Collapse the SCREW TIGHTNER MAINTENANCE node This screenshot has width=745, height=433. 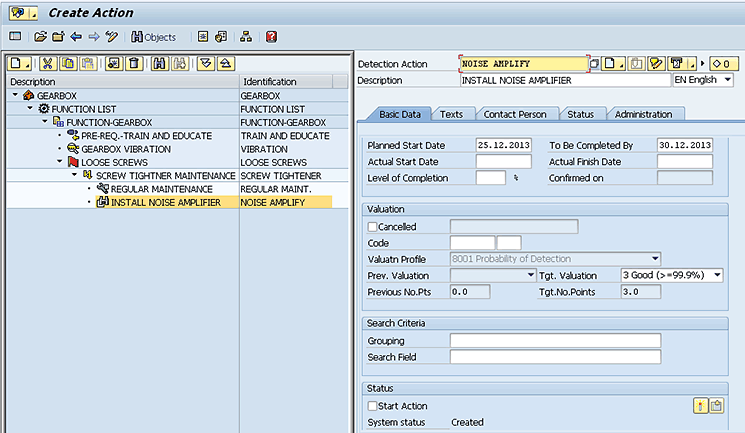[x=74, y=175]
